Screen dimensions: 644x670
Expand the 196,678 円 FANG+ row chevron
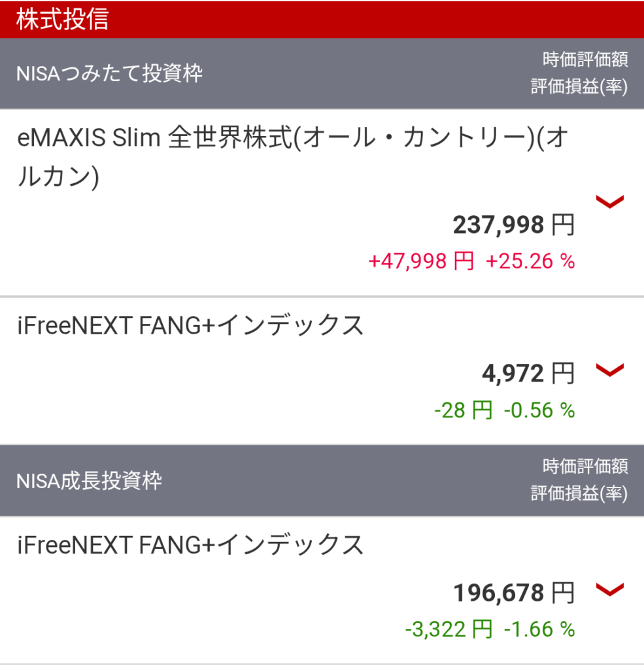(x=611, y=591)
